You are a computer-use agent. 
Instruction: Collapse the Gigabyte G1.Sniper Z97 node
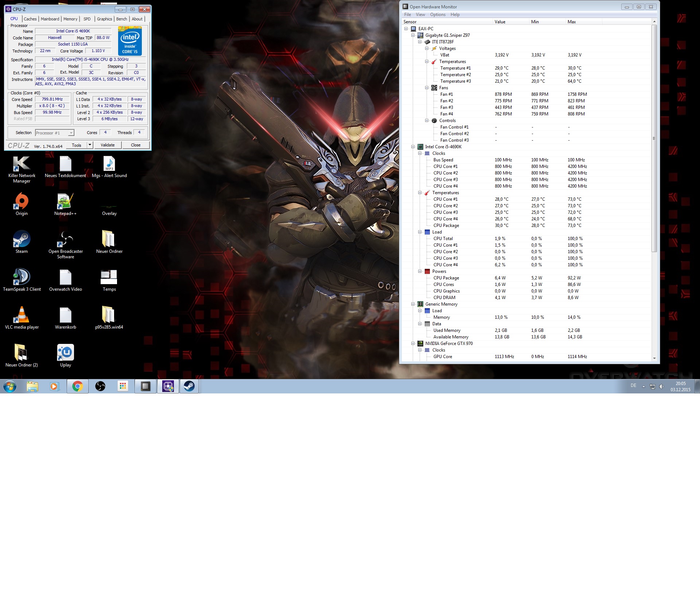coord(413,35)
